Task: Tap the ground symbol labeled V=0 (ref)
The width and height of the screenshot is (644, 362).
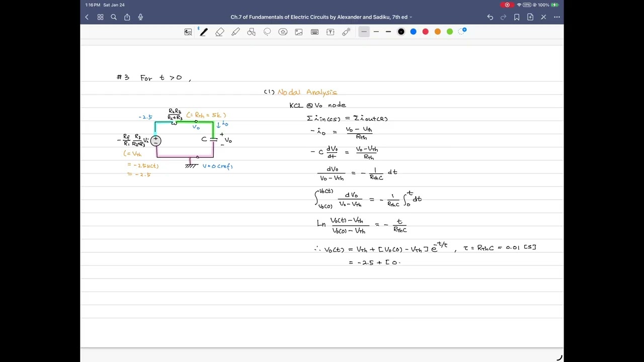Action: (191, 164)
